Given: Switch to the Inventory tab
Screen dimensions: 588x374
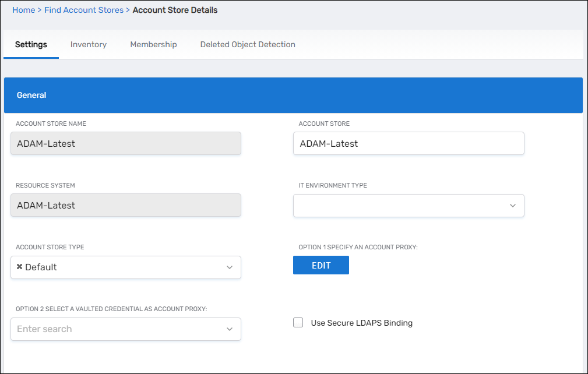Looking at the screenshot, I should 89,44.
